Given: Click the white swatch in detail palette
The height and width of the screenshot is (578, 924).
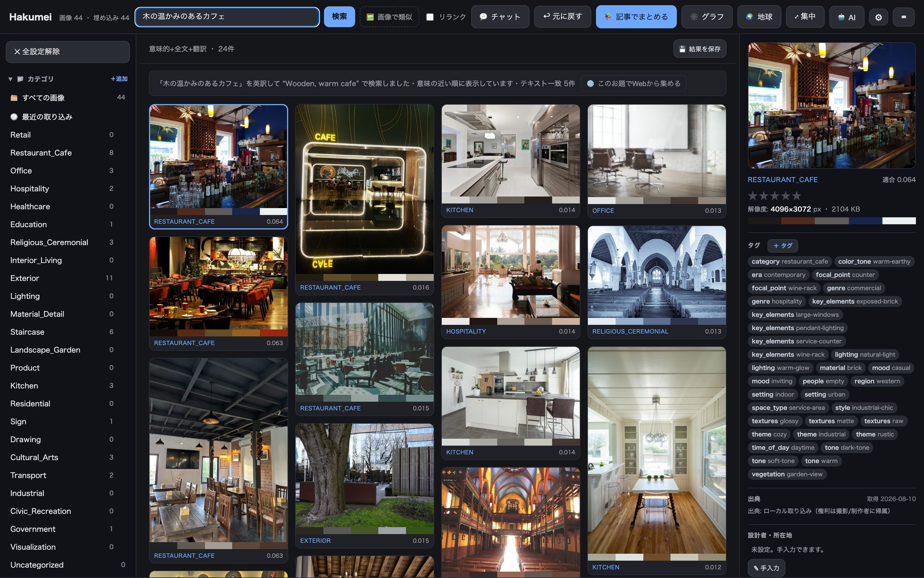Looking at the screenshot, I should [x=899, y=221].
